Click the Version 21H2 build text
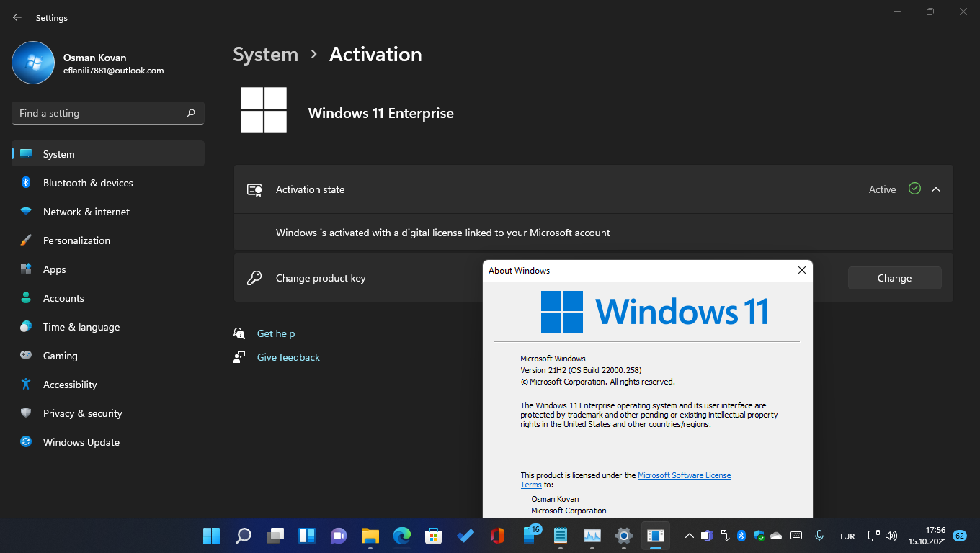Image resolution: width=980 pixels, height=553 pixels. click(x=581, y=370)
